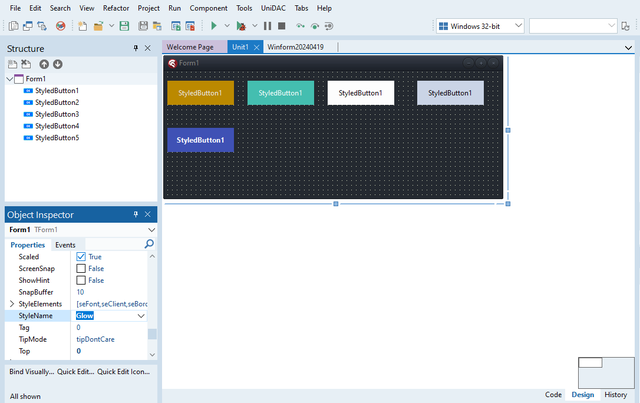Image resolution: width=640 pixels, height=403 pixels.
Task: Click the Save All icon
Action: pyautogui.click(x=143, y=26)
